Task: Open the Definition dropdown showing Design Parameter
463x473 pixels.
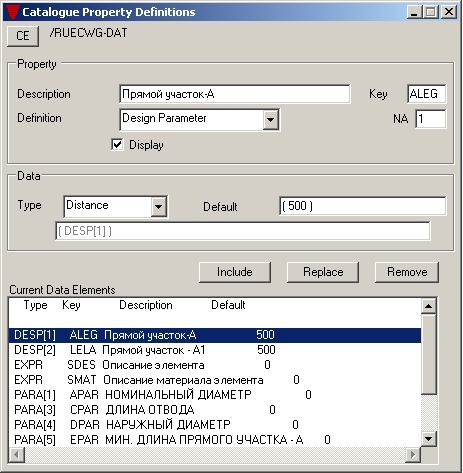Action: [270, 119]
